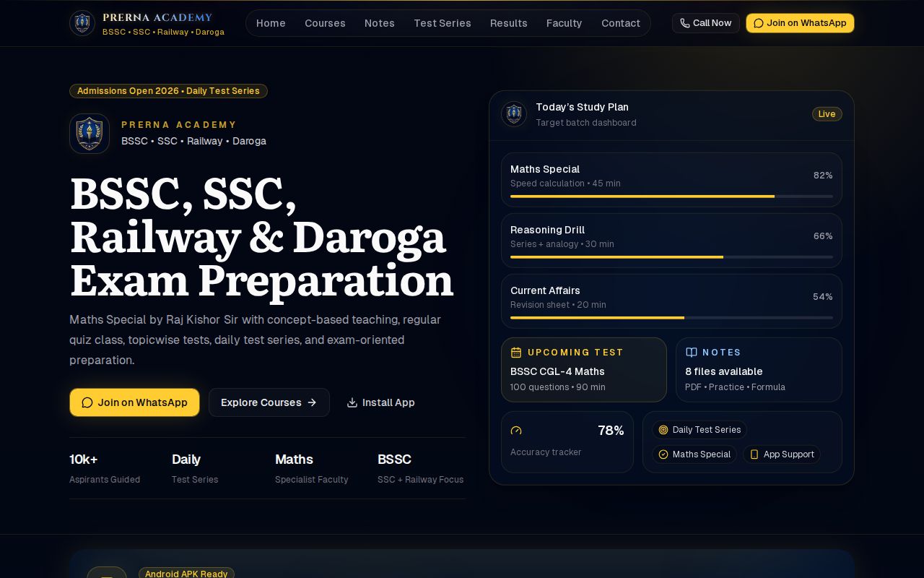Click the phone icon on App Support chip
Image resolution: width=924 pixels, height=578 pixels.
pyautogui.click(x=754, y=454)
